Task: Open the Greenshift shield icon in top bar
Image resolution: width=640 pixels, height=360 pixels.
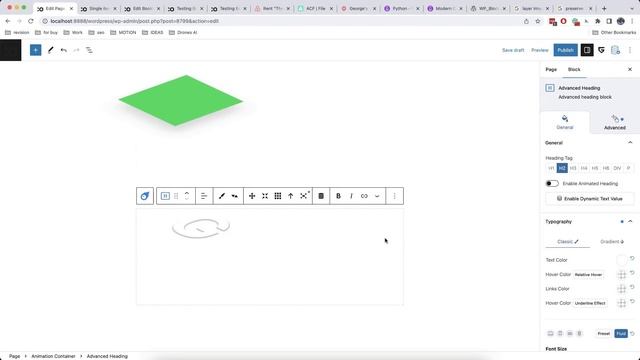Action: click(601, 50)
